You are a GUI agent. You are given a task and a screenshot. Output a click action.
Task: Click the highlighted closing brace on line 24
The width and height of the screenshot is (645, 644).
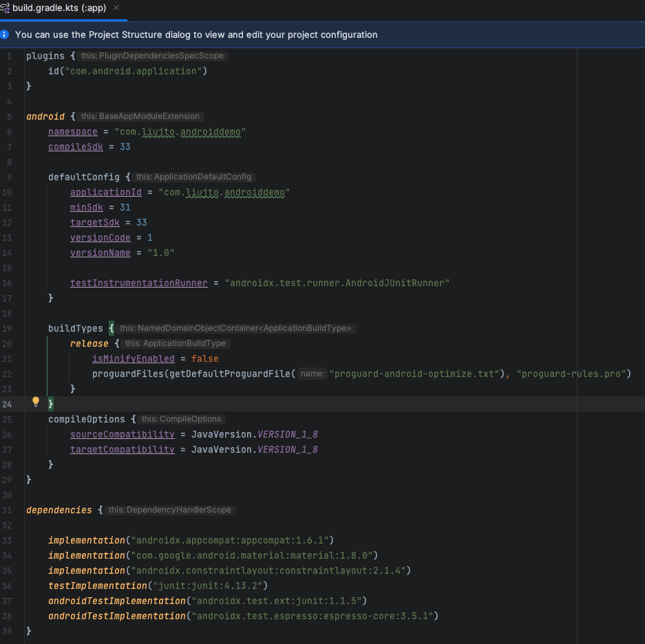pos(51,405)
